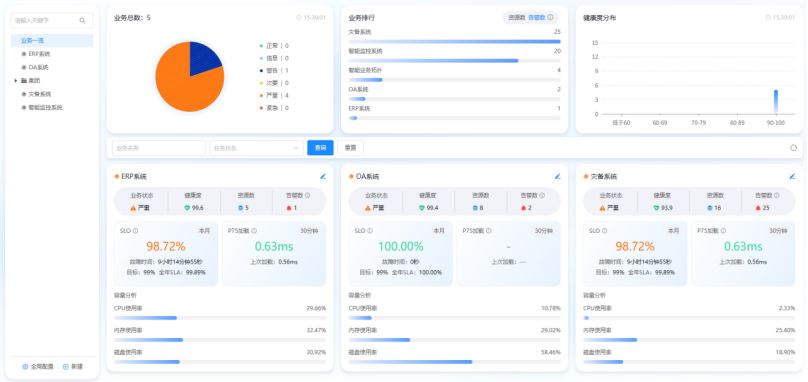Select OA系统 in the sidebar tree

tap(38, 68)
